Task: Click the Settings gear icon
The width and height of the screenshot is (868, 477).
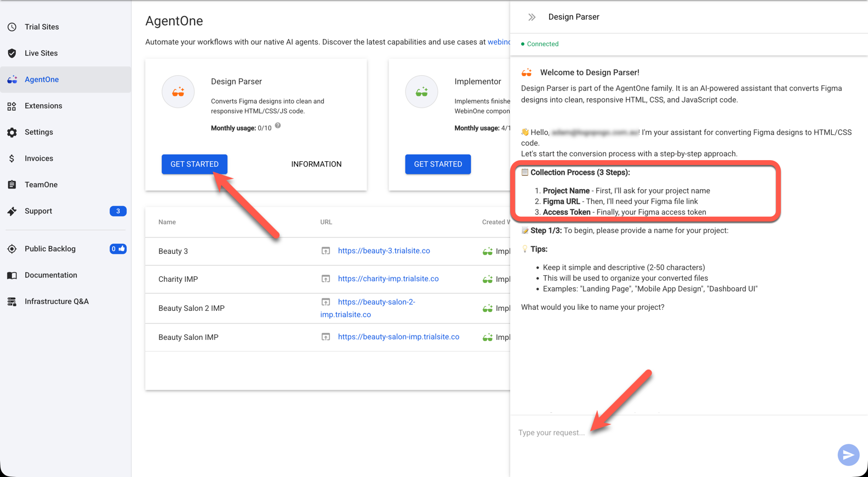Action: 12,132
